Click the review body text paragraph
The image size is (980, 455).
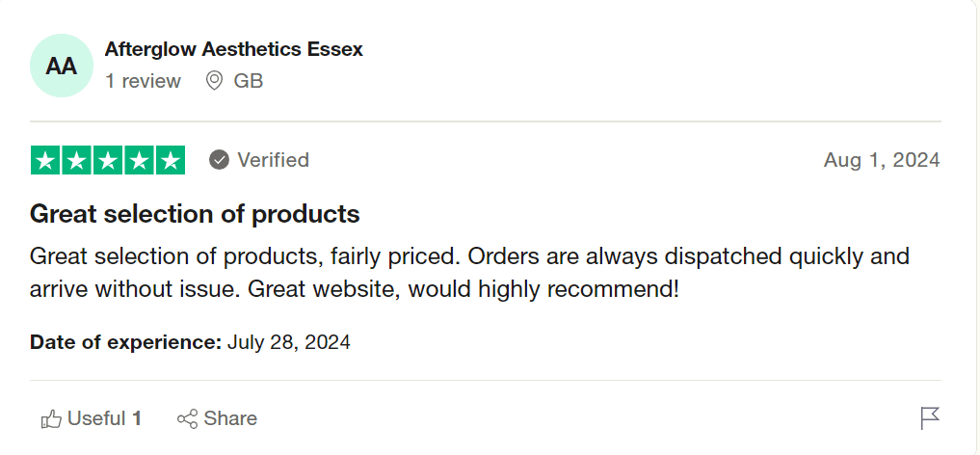point(469,272)
